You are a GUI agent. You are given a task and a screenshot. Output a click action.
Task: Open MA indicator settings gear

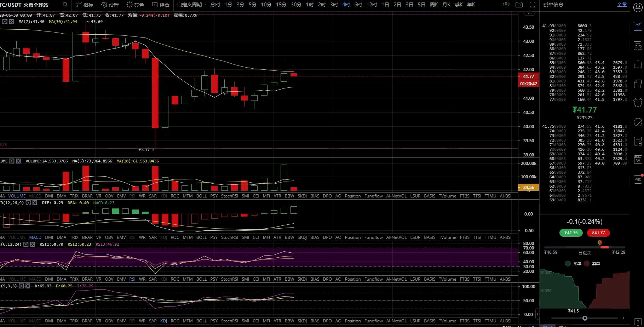5,22
